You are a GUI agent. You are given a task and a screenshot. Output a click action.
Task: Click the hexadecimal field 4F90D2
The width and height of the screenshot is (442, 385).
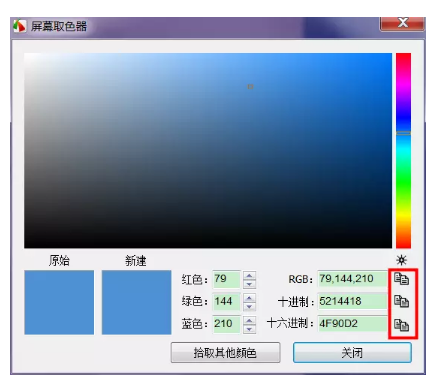pos(352,324)
